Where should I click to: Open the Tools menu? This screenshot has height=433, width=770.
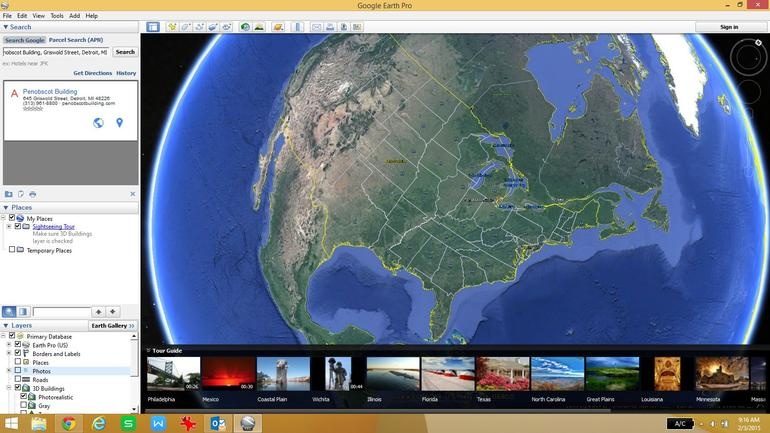(57, 16)
